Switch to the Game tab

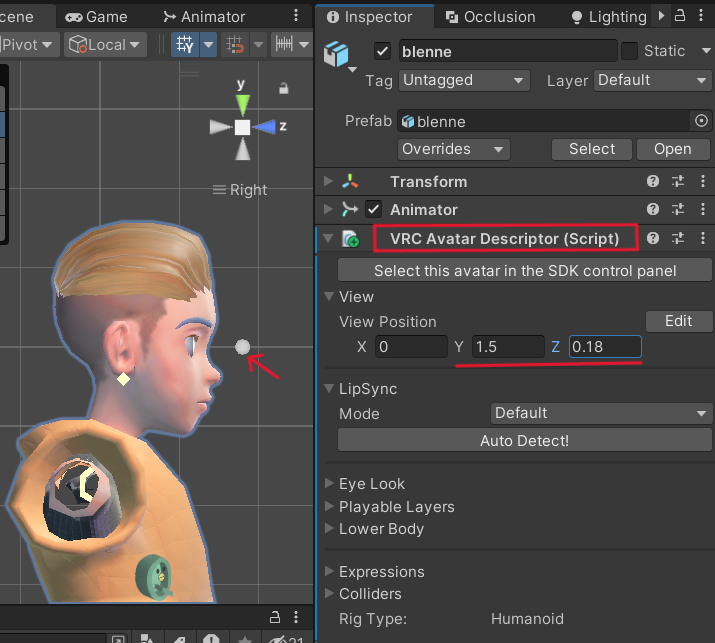pyautogui.click(x=97, y=16)
